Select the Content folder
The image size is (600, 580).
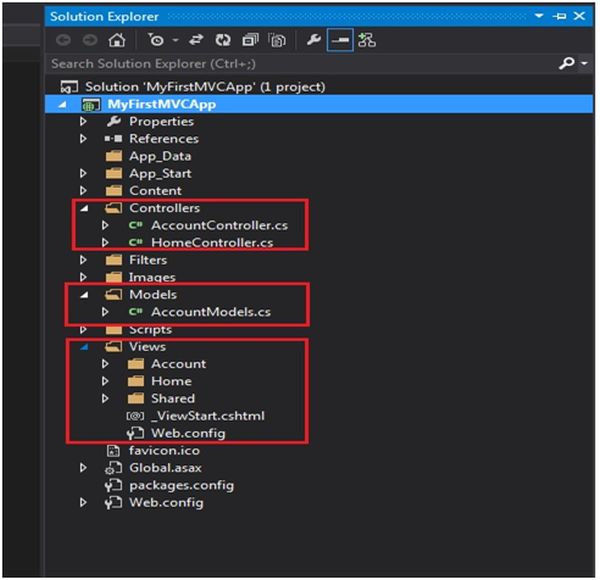point(155,191)
